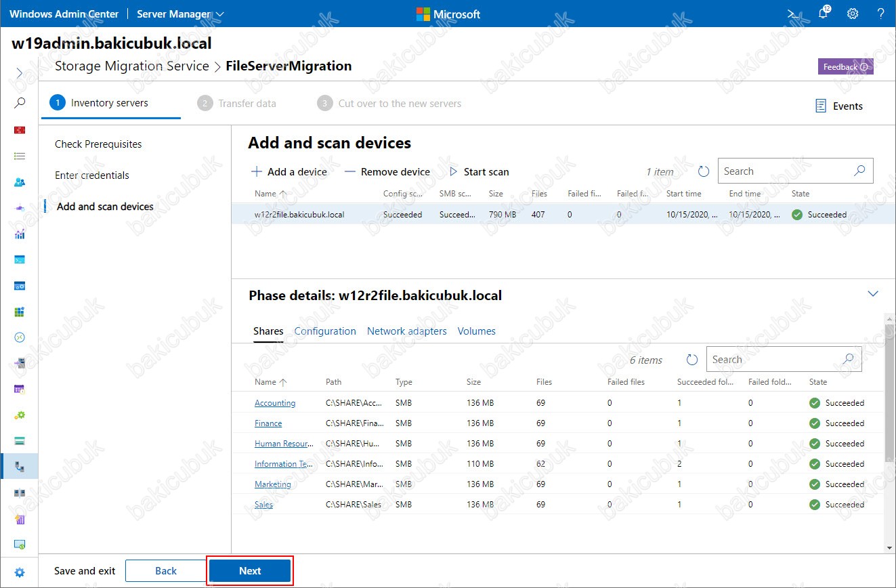This screenshot has height=588, width=896.
Task: Switch to the Configuration tab
Action: (325, 331)
